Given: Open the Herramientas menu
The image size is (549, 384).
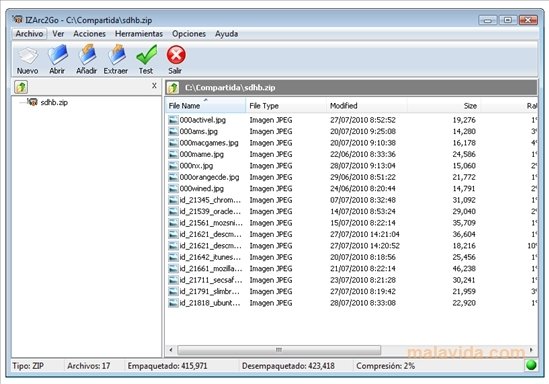Looking at the screenshot, I should [139, 34].
